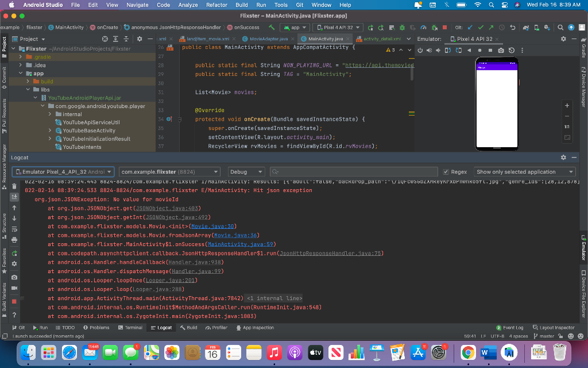Screen dimensions: 588x368
Task: Open Debug log level dropdown
Action: (x=246, y=172)
